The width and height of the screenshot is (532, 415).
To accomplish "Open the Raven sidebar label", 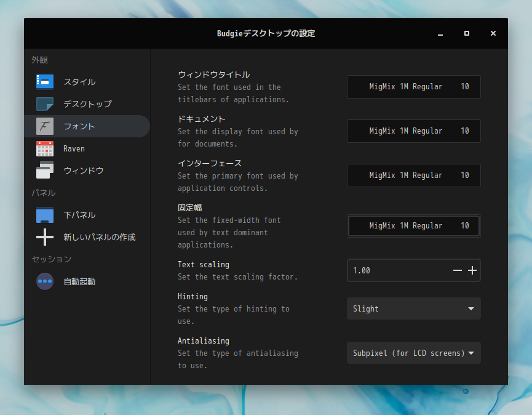I will (74, 149).
